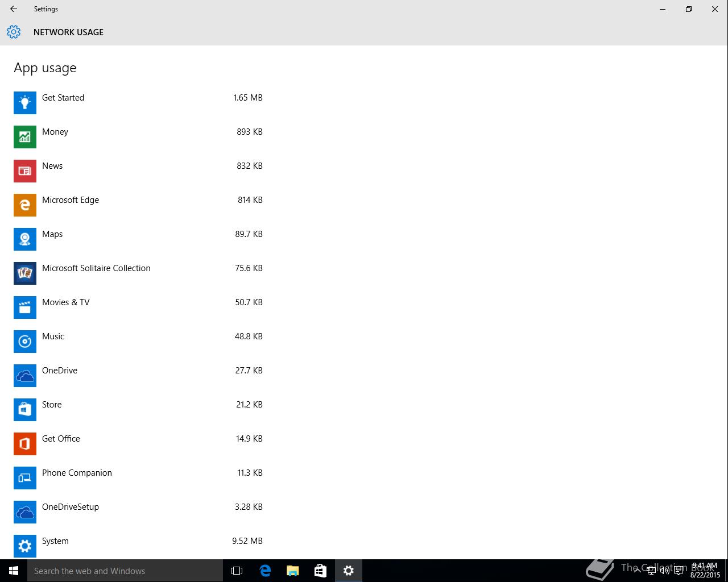Screen dimensions: 728x582
Task: Click the 1.65 MB usage value
Action: [248, 98]
